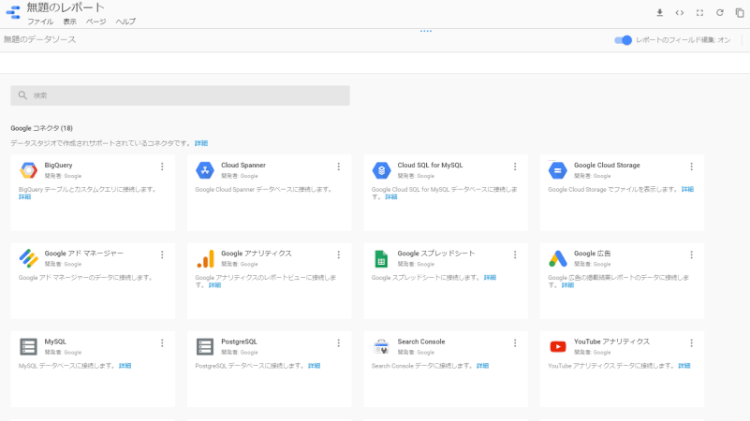
Task: Click the 詳細 link in Google 広告 card
Action: tap(568, 285)
